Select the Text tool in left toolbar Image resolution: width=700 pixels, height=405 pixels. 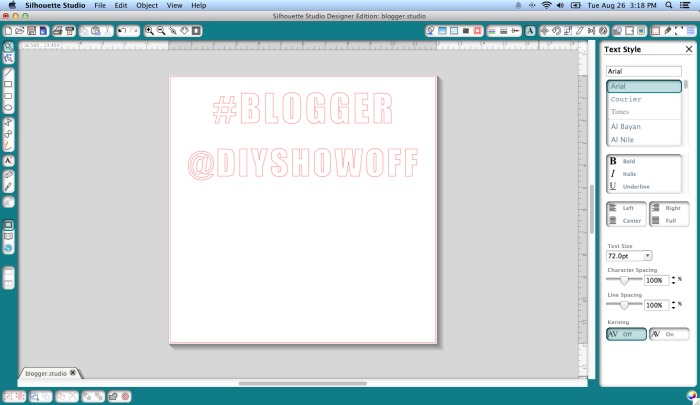pyautogui.click(x=9, y=160)
